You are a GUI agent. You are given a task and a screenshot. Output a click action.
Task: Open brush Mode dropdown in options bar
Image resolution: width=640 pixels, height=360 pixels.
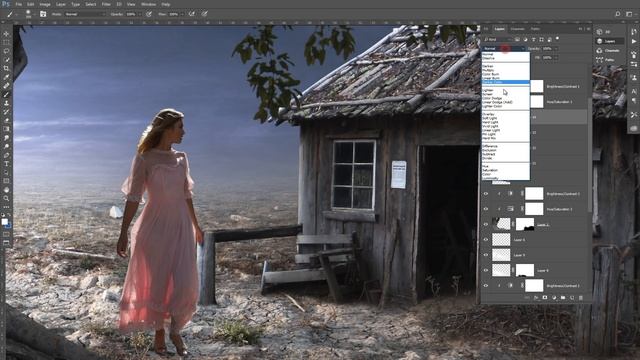(x=85, y=14)
